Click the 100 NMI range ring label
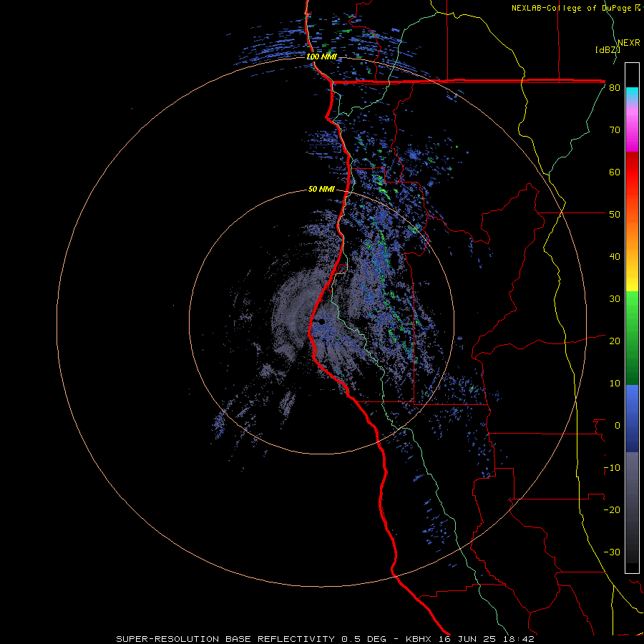644x644 pixels. click(x=321, y=57)
